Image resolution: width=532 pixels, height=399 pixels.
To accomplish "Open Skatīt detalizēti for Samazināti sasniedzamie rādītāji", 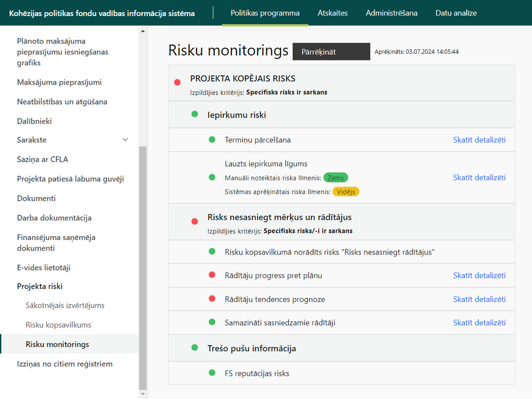I will tap(479, 323).
